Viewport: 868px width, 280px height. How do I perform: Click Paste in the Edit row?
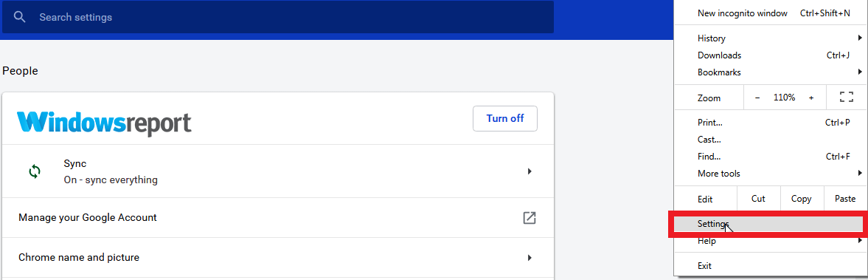point(845,199)
